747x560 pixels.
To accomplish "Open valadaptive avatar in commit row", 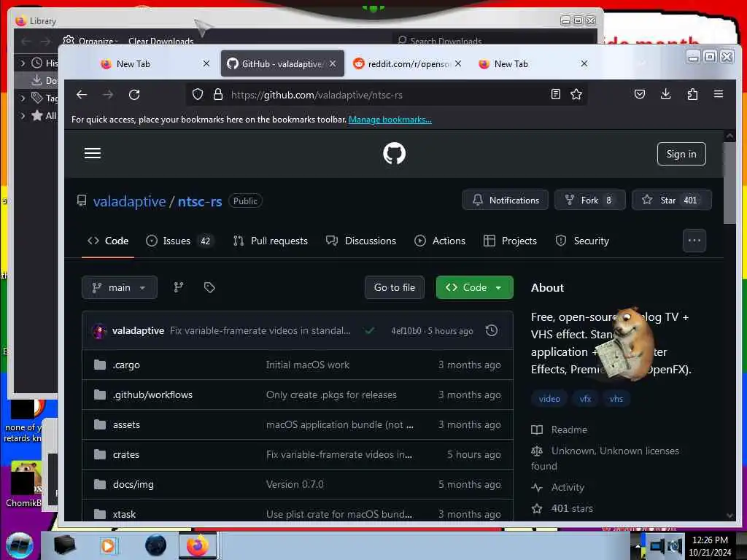I will pyautogui.click(x=99, y=330).
